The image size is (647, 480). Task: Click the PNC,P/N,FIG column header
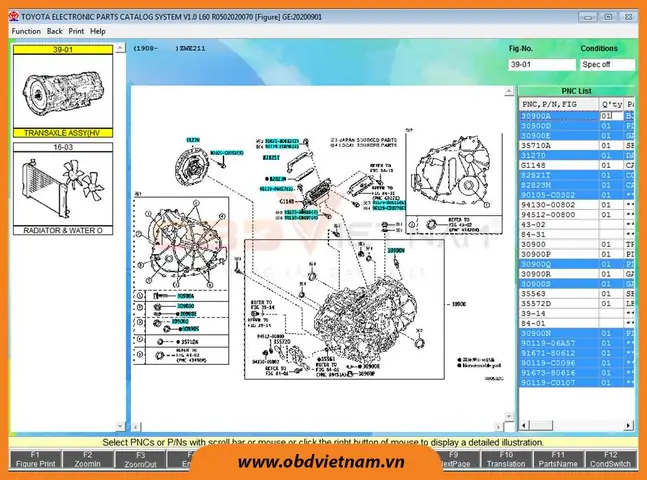[559, 104]
